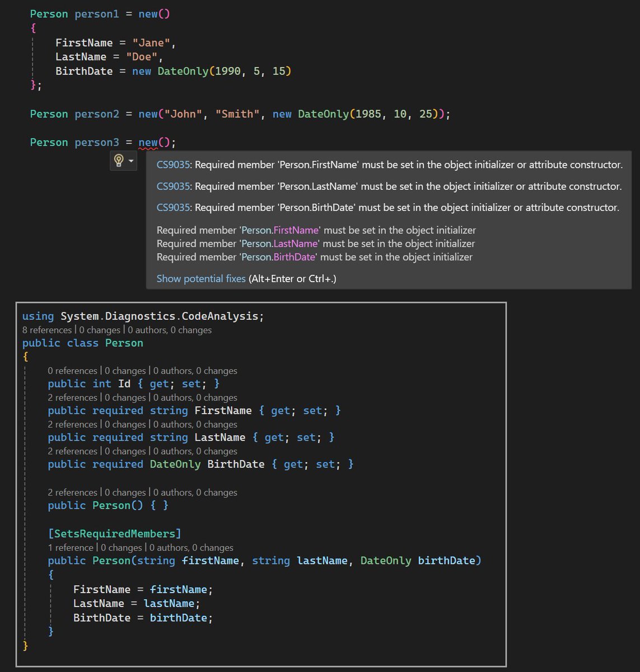Screen dimensions: 640x672
Task: Click '2 references' CodeLens above BirthDate property
Action: [72, 451]
